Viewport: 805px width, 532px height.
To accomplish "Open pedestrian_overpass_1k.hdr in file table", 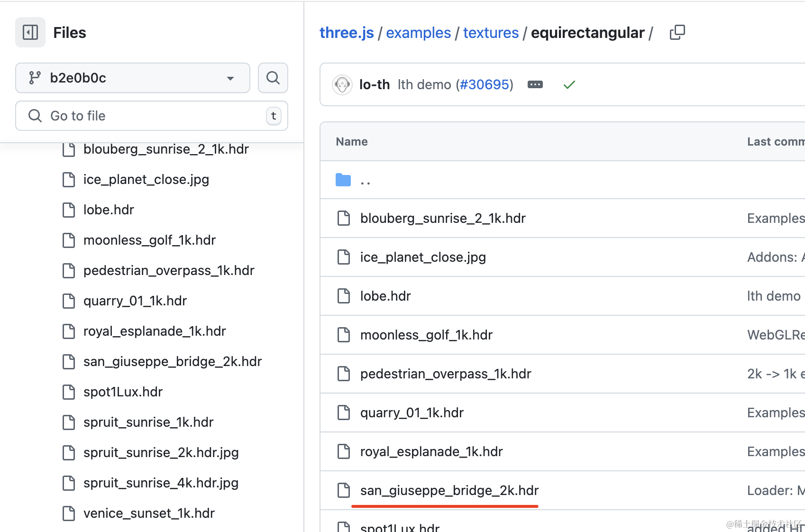I will (446, 374).
